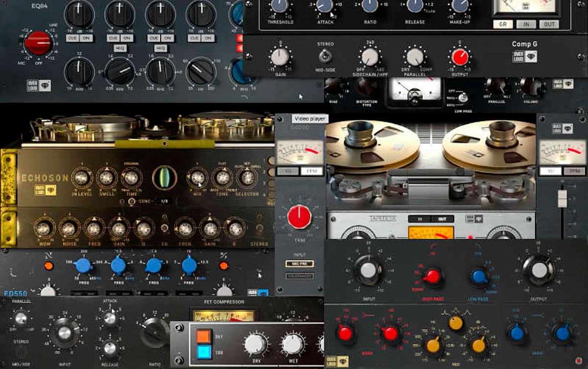
Task: Click the blue Low Pass knob
Action: (478, 276)
